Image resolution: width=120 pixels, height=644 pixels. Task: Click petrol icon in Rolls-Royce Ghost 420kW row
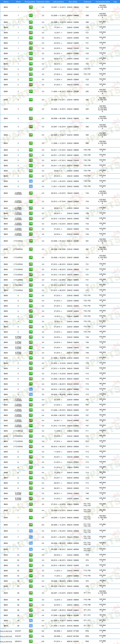pos(31,631)
